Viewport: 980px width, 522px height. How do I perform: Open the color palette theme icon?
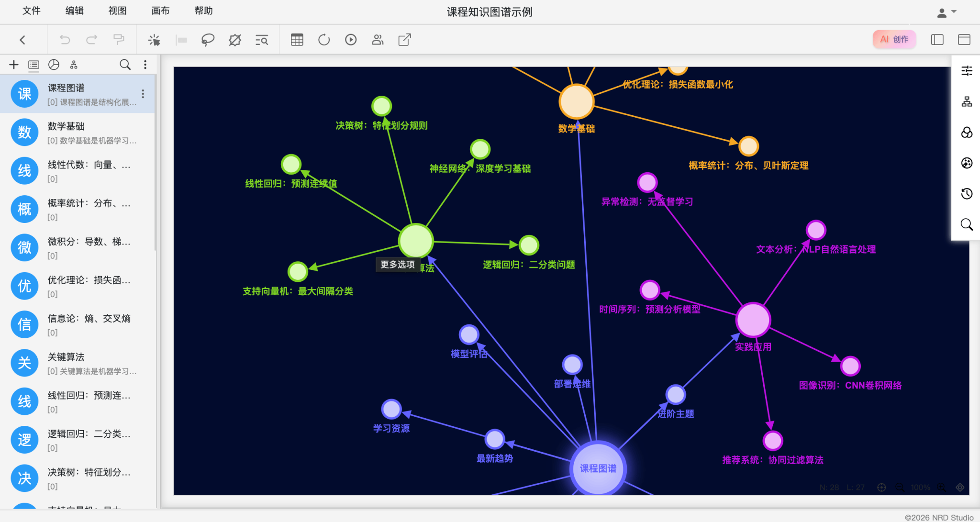click(x=967, y=163)
